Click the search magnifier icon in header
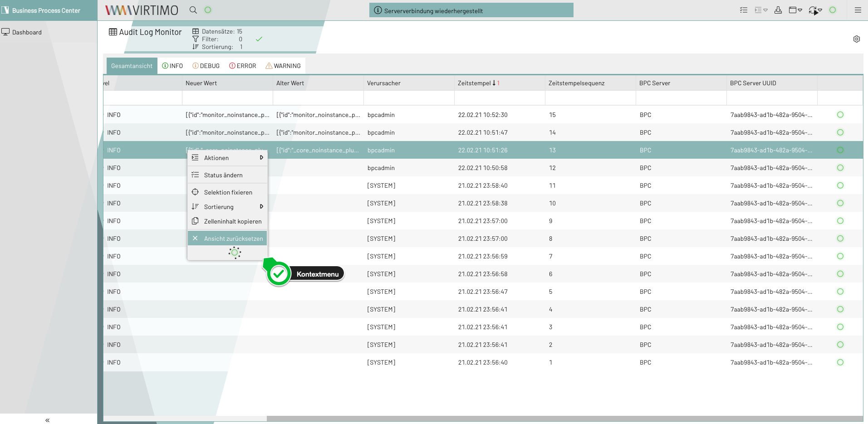 coord(193,10)
